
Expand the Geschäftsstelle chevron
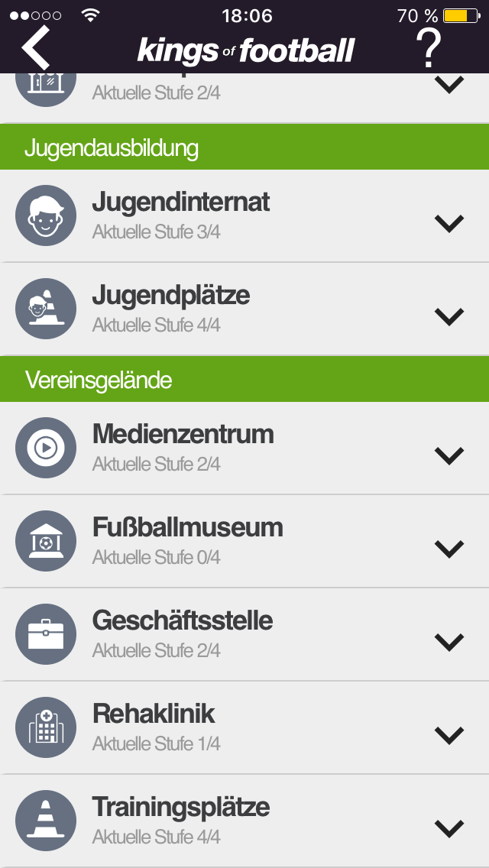(449, 642)
